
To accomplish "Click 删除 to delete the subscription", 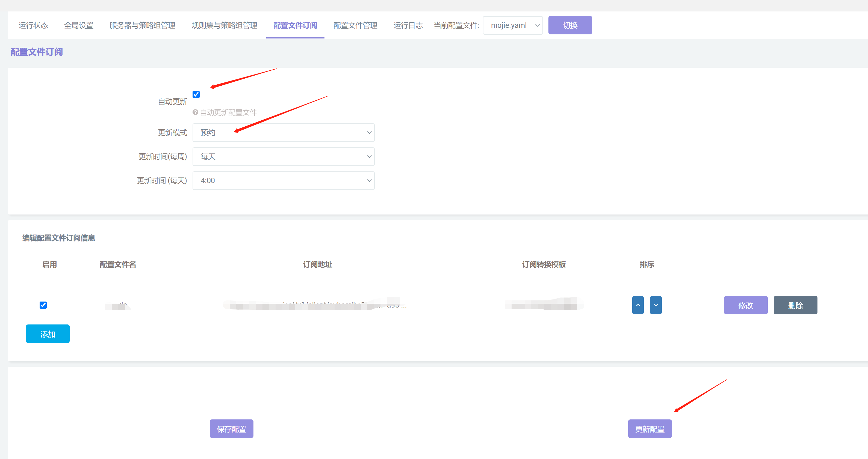I will (x=795, y=305).
